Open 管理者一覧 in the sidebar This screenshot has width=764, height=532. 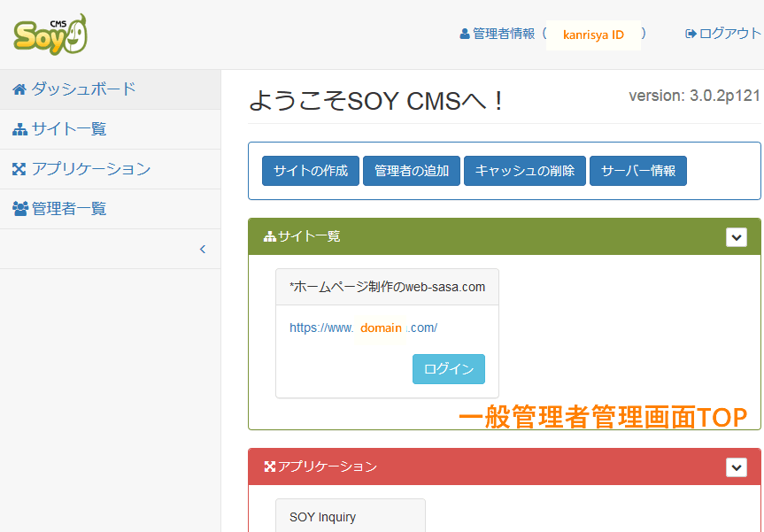(x=110, y=209)
